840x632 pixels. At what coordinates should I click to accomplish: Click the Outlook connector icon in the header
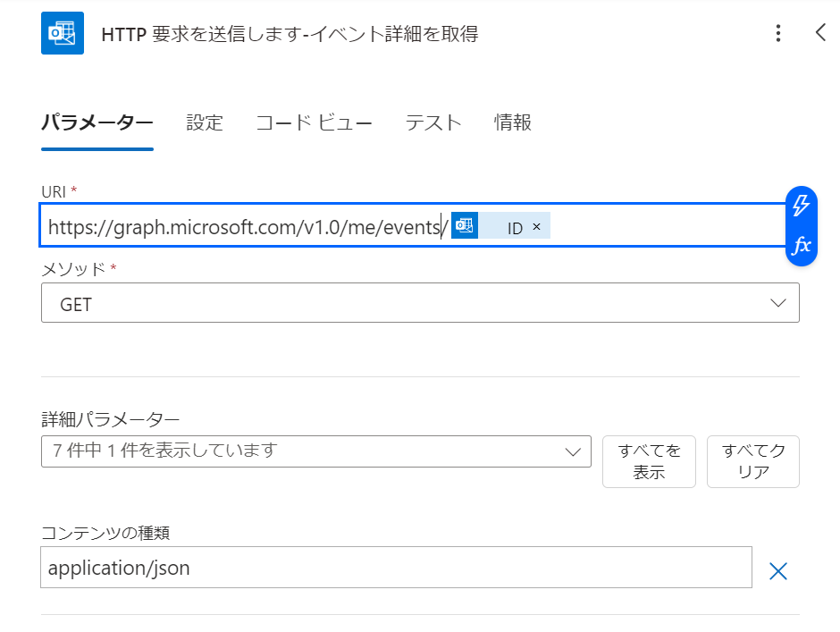63,33
